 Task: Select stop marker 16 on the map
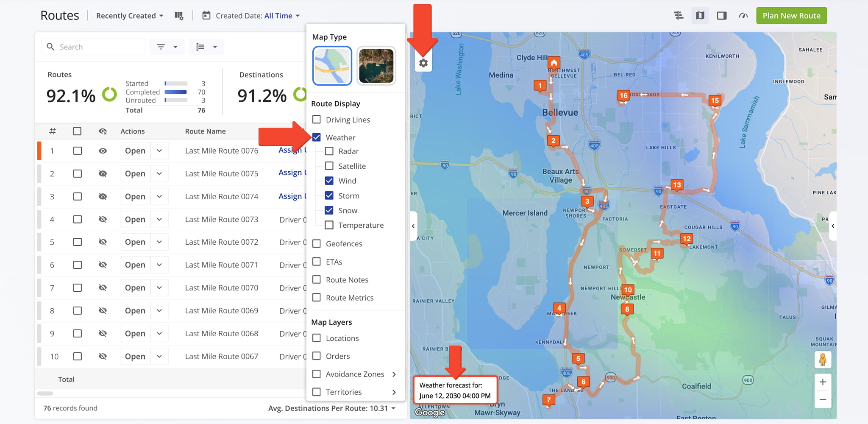tap(623, 95)
